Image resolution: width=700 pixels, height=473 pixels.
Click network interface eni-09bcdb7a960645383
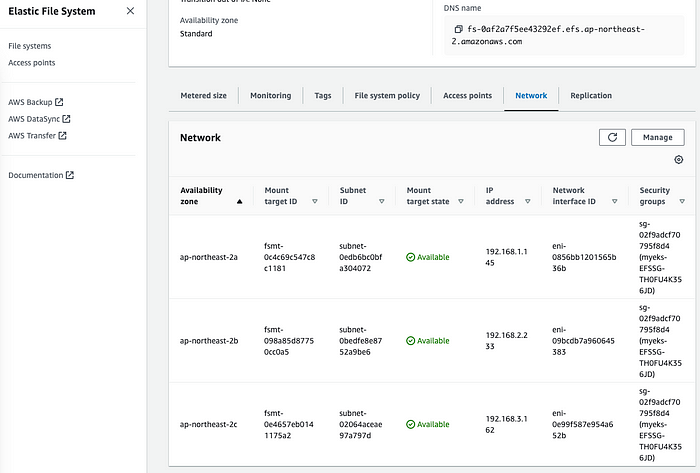[583, 341]
